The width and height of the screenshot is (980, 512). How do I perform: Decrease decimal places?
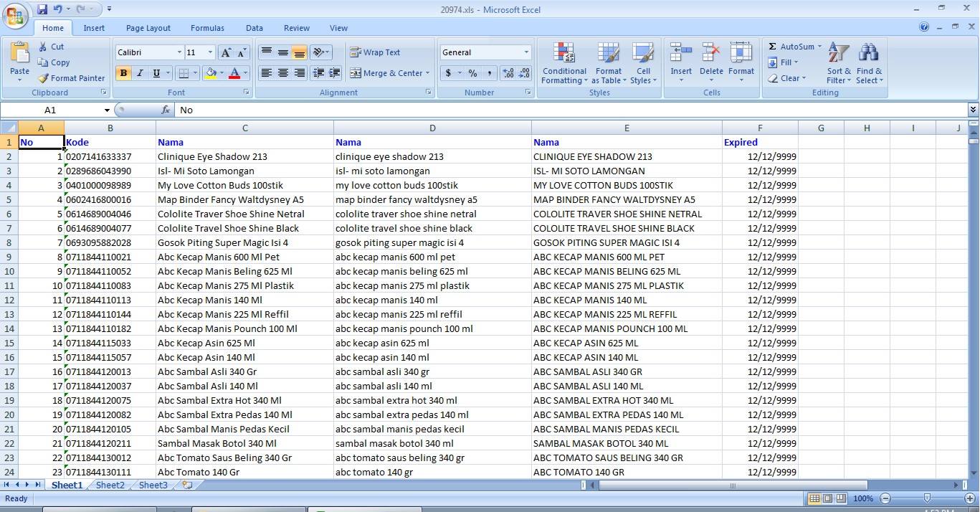click(x=524, y=73)
